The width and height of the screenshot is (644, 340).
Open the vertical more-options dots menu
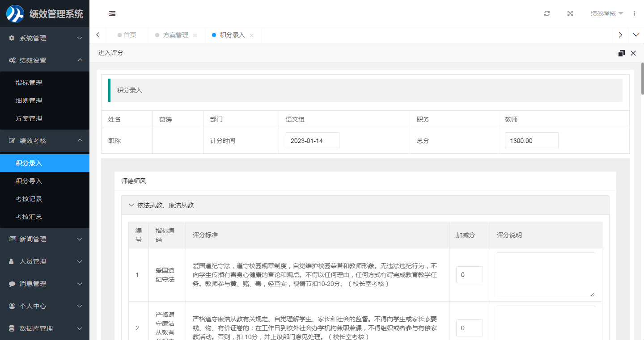click(634, 13)
